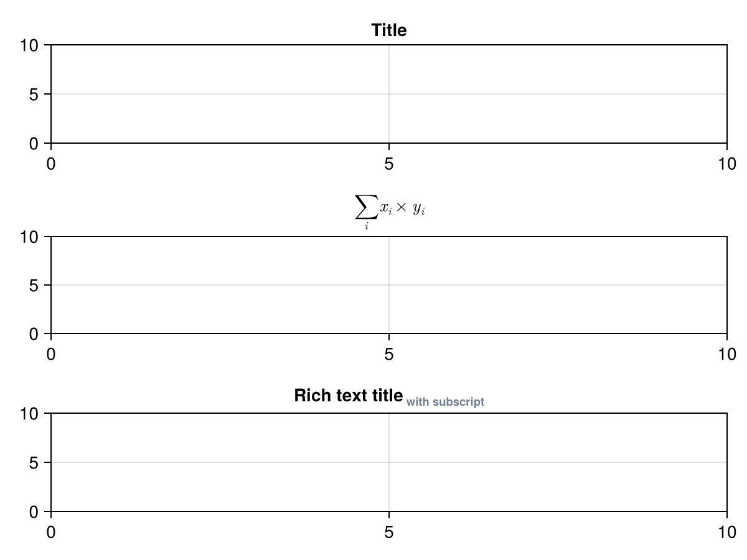Click top plot's x-axis tick label 5
Screen dimensions: 747x560
coord(389,164)
